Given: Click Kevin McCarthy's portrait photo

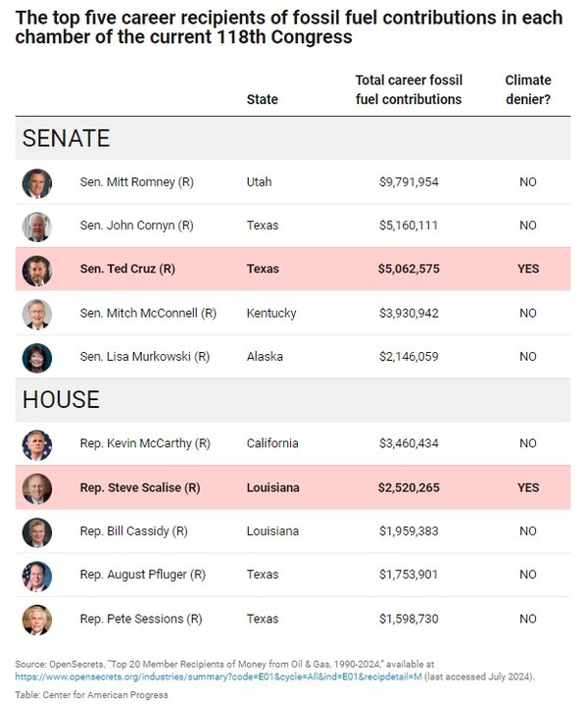Looking at the screenshot, I should coord(37,444).
